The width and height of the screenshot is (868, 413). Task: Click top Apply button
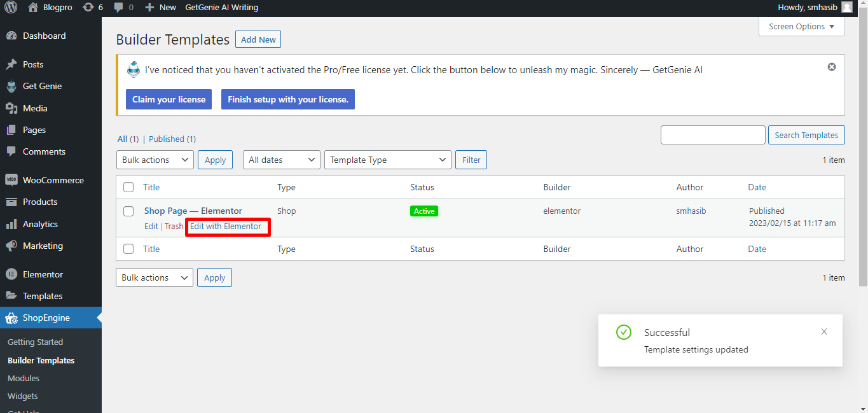coord(216,160)
